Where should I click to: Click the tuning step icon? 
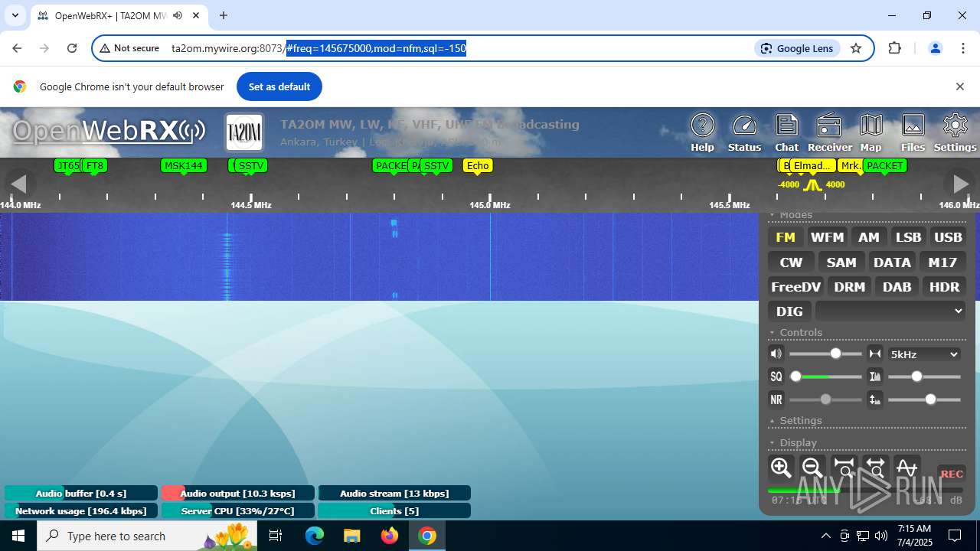(x=875, y=354)
